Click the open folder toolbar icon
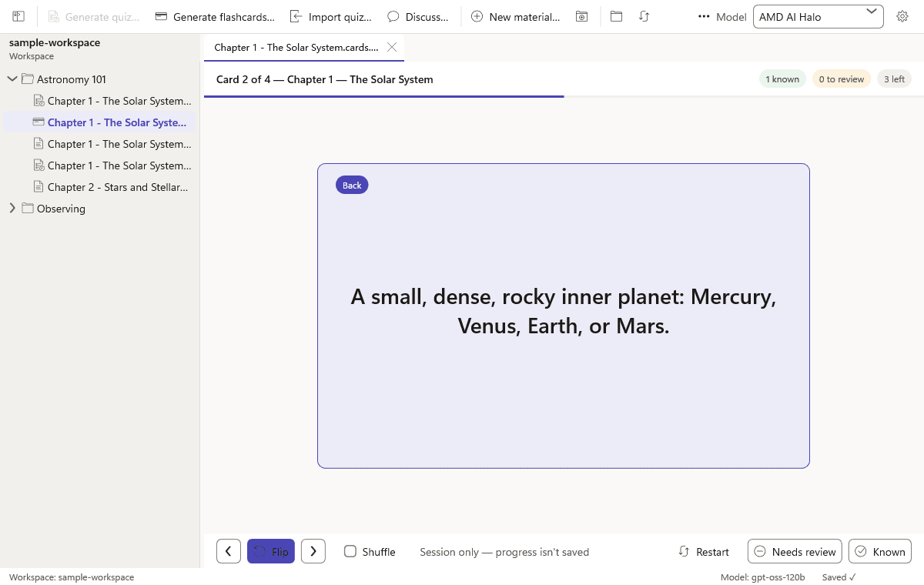This screenshot has height=585, width=924. pos(616,16)
